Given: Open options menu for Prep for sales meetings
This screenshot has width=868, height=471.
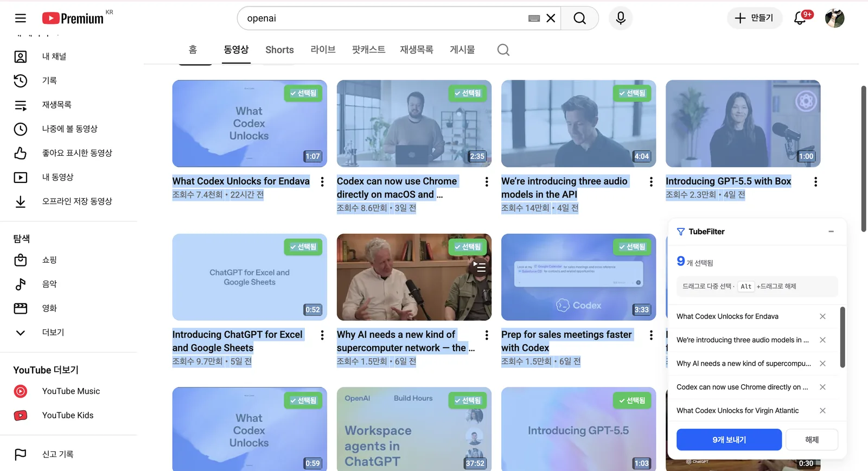Looking at the screenshot, I should click(651, 335).
